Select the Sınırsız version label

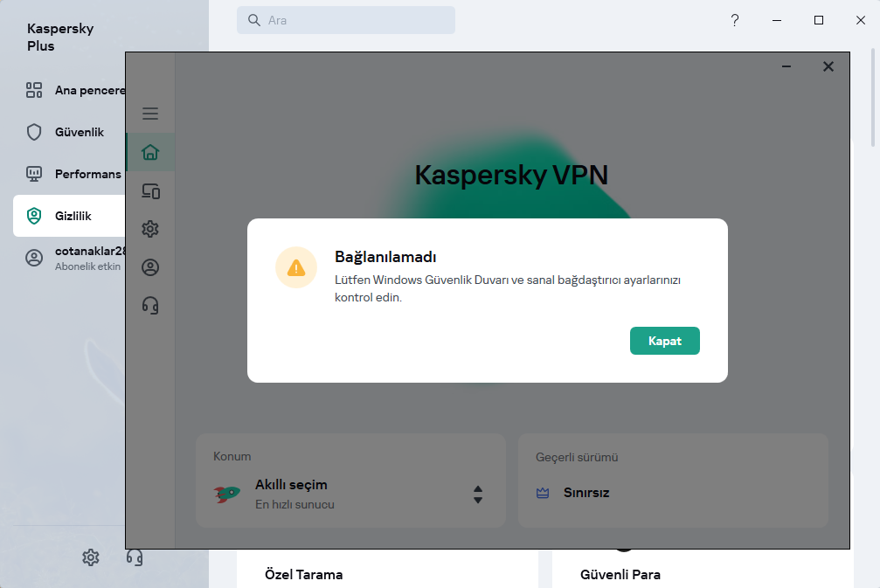[586, 493]
